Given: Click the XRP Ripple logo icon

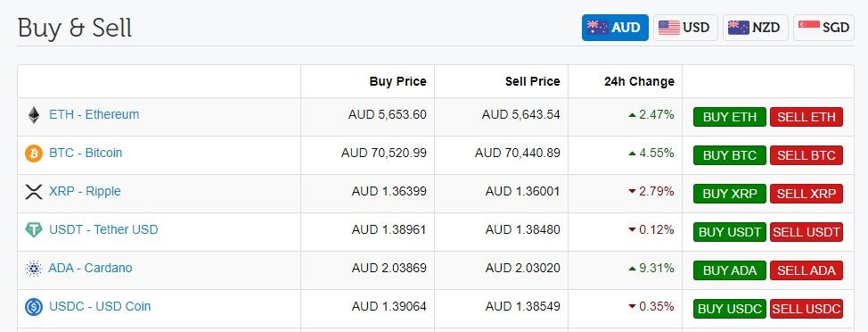Looking at the screenshot, I should pos(34,192).
